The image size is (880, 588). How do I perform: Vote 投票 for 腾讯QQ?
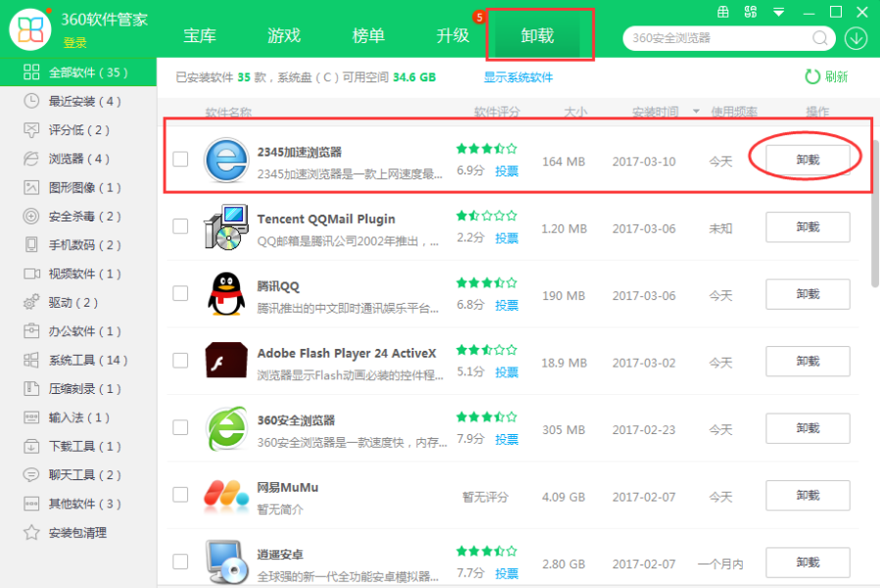click(x=507, y=305)
